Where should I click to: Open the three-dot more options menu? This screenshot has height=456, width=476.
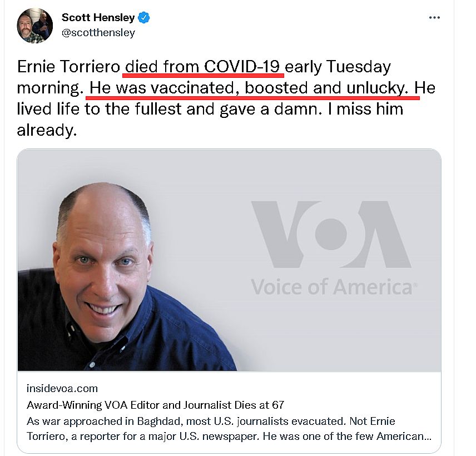pyautogui.click(x=434, y=18)
